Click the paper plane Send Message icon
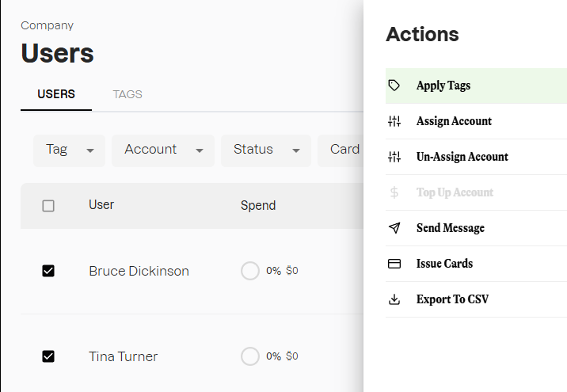The height and width of the screenshot is (392, 567). [x=394, y=228]
